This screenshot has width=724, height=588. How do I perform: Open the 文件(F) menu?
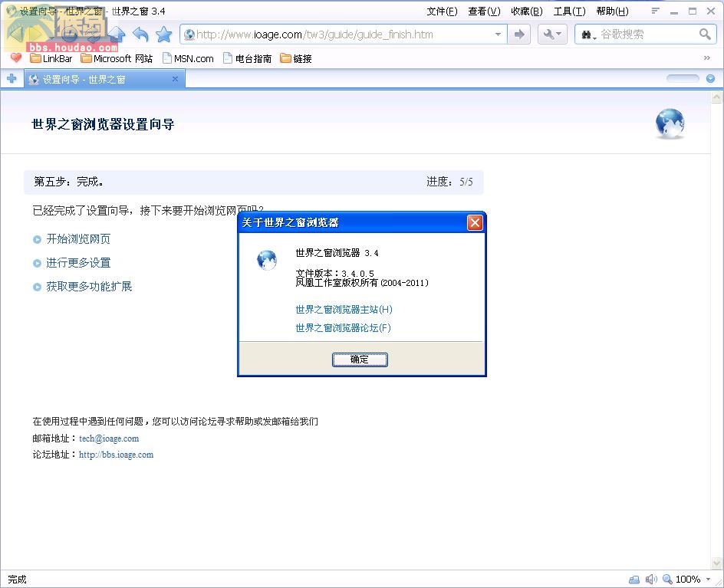click(442, 11)
